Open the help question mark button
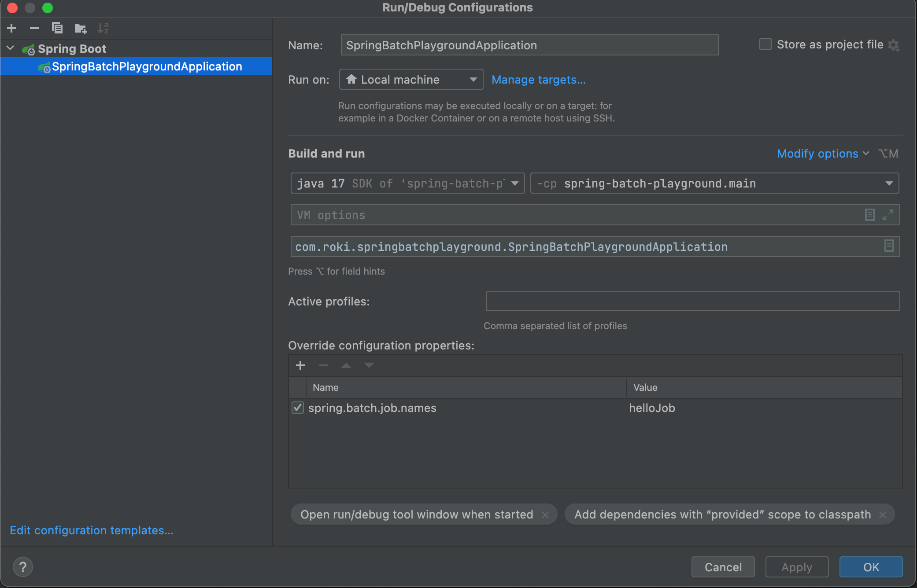Screen dimensions: 917x588 pyautogui.click(x=23, y=567)
